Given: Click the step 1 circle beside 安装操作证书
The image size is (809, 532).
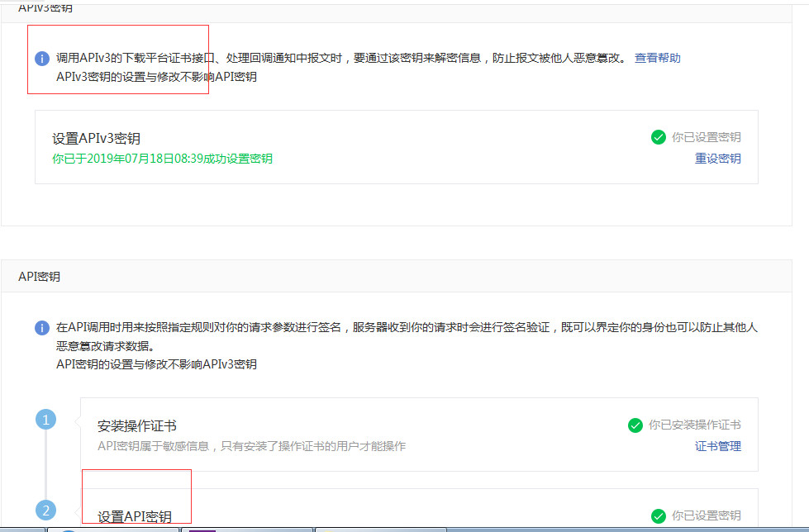Looking at the screenshot, I should pyautogui.click(x=45, y=420).
